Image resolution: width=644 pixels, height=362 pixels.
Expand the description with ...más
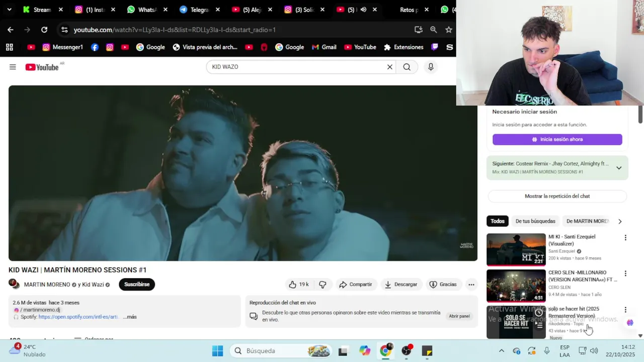tap(130, 317)
